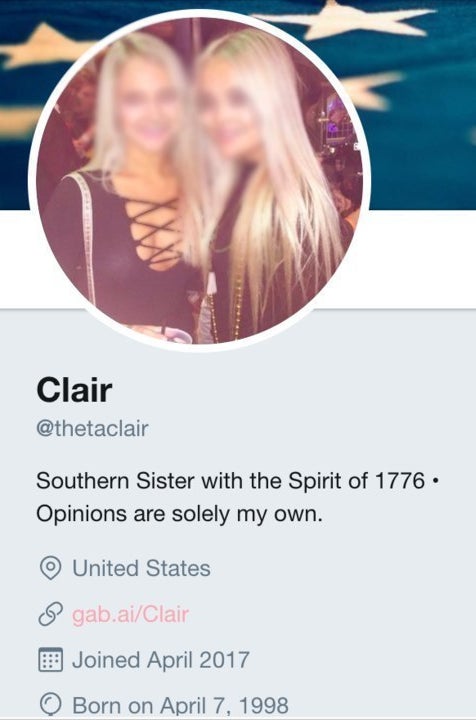Click the 'Opinions are solely my own' line
The width and height of the screenshot is (476, 720).
[x=179, y=514]
